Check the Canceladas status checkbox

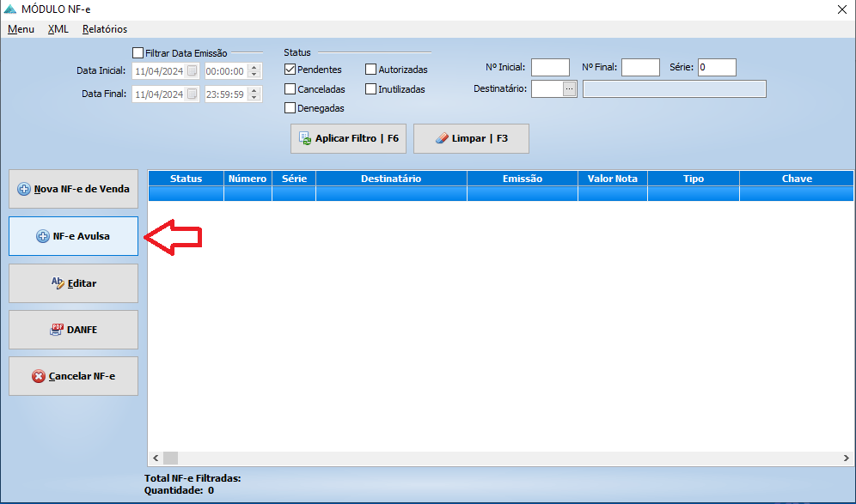coord(290,89)
